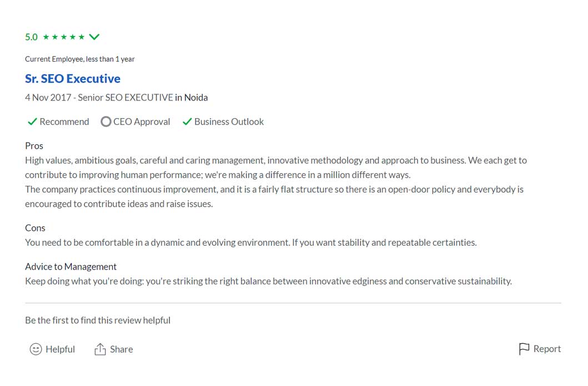Click the CEO Approval label text
Viewport: 588px width, 386px height.
(142, 121)
